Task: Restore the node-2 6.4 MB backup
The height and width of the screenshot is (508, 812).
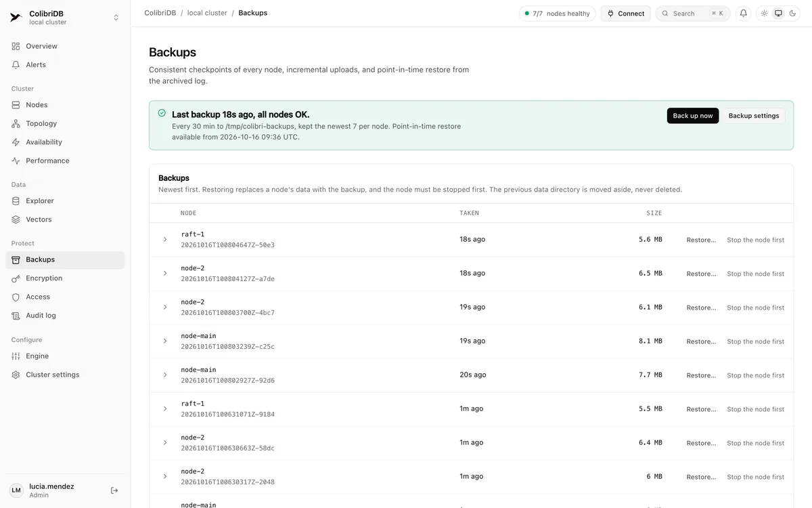Action: pyautogui.click(x=701, y=443)
